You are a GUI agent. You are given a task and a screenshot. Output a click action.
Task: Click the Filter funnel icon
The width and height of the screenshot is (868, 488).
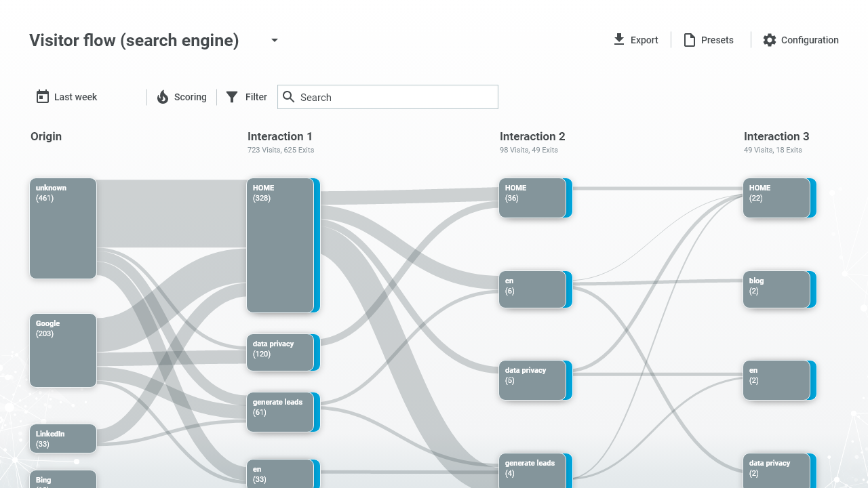coord(232,97)
